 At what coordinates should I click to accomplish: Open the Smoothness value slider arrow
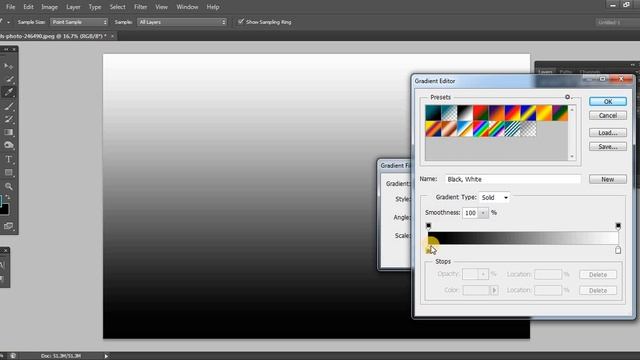click(x=483, y=213)
